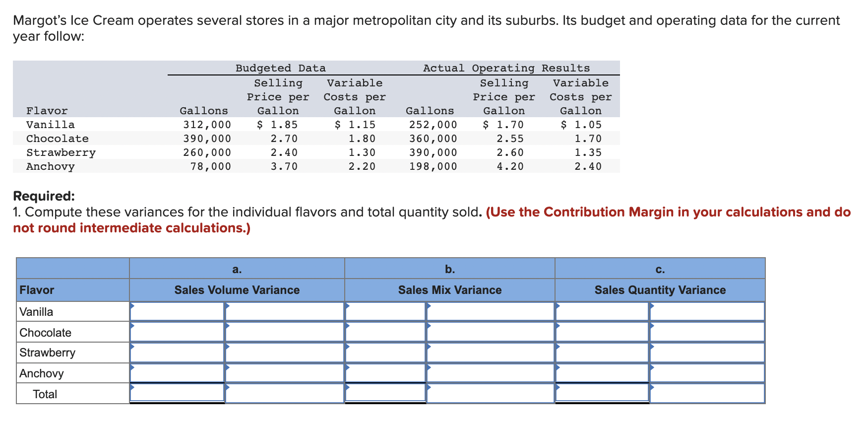Click the Sales Quantity Variance column header
The width and height of the screenshot is (868, 429).
pyautogui.click(x=660, y=290)
